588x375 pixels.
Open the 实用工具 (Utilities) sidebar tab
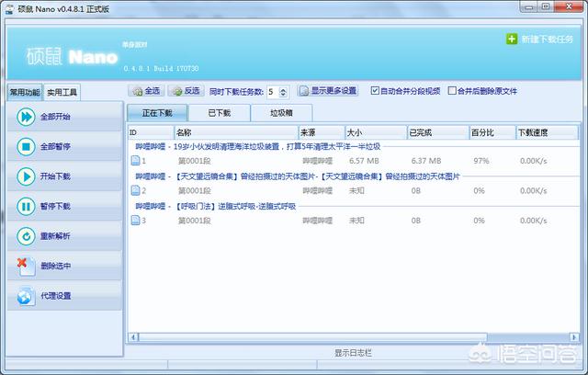62,92
